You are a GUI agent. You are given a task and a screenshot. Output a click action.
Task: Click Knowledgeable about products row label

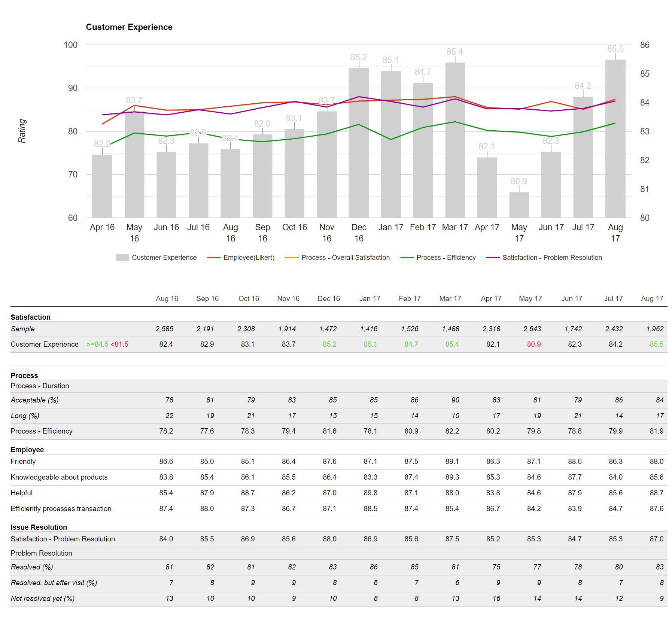pyautogui.click(x=59, y=477)
